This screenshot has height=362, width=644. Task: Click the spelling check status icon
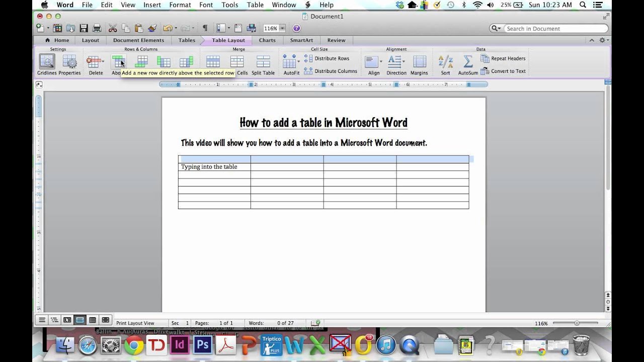(316, 323)
